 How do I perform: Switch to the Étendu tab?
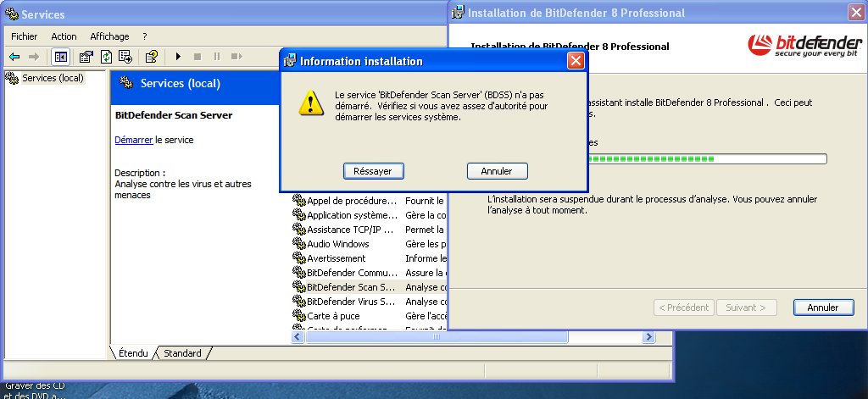click(x=133, y=353)
